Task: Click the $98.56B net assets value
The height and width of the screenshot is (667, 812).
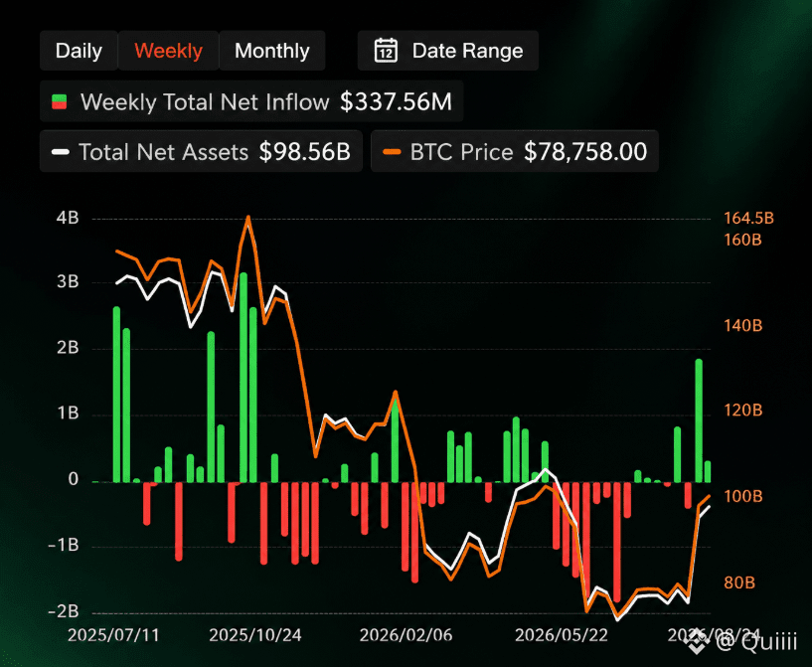Action: (x=304, y=152)
